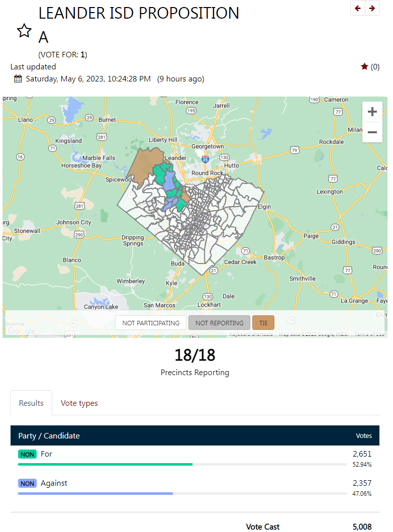Click the Google logo on map
393x532 pixels.
coord(22,331)
